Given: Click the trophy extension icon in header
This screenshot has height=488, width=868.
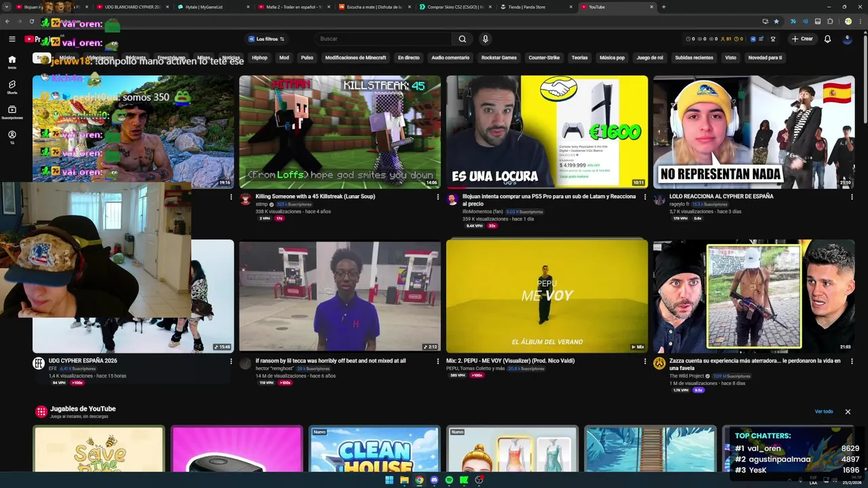Looking at the screenshot, I should click(772, 39).
